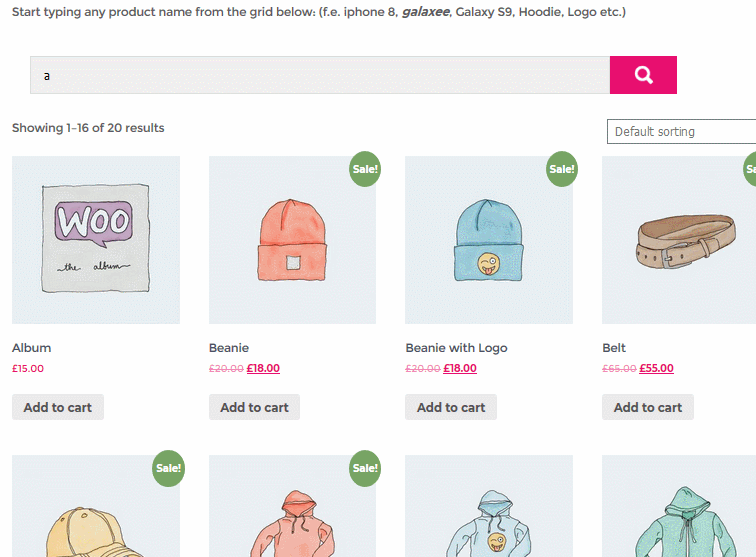Add Beanie with Logo to cart

click(451, 407)
